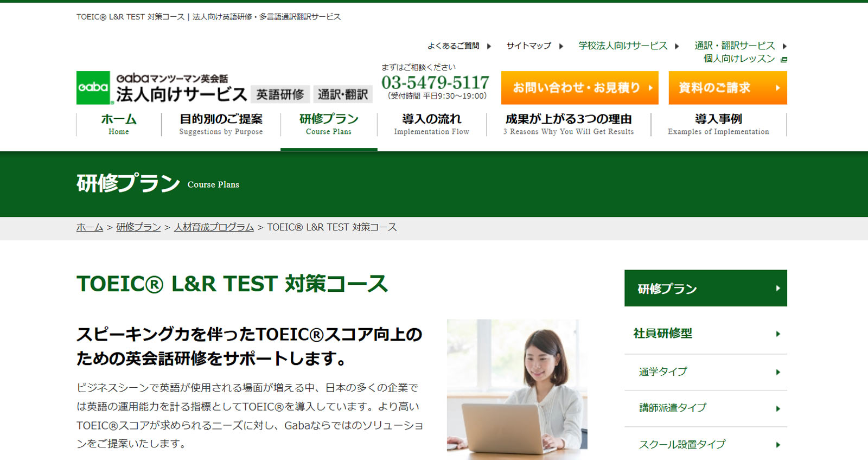Screen dimensions: 868x461
Task: Click phone number 03-5479-5117
Action: coord(435,82)
